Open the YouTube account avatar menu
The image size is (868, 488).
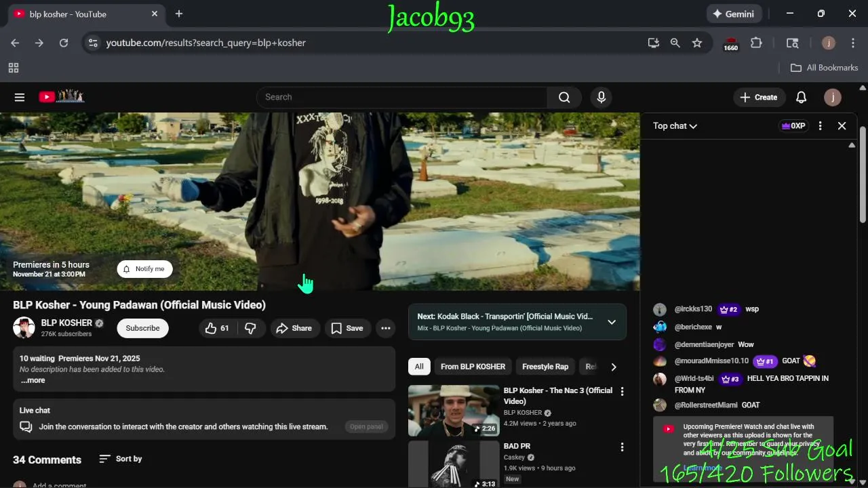click(833, 98)
